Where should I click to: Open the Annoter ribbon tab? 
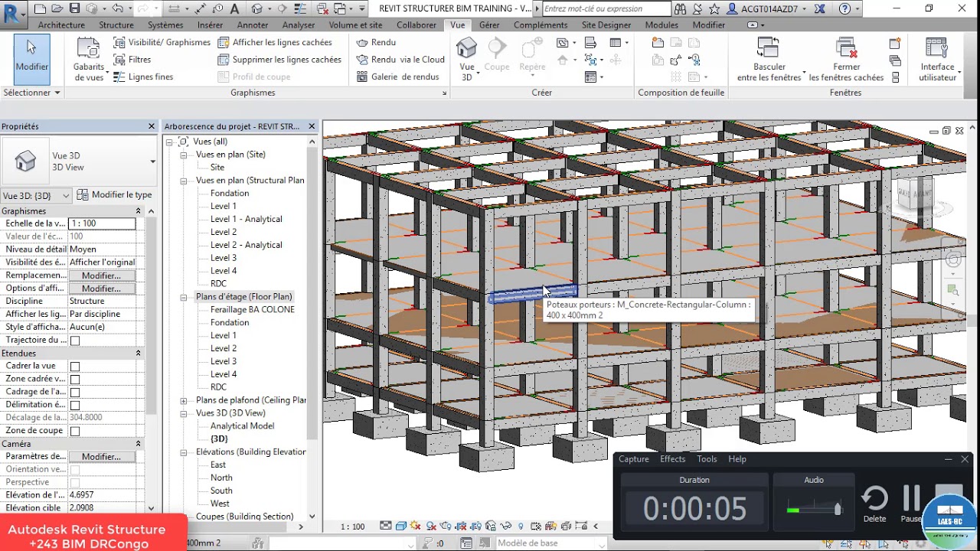click(x=253, y=25)
